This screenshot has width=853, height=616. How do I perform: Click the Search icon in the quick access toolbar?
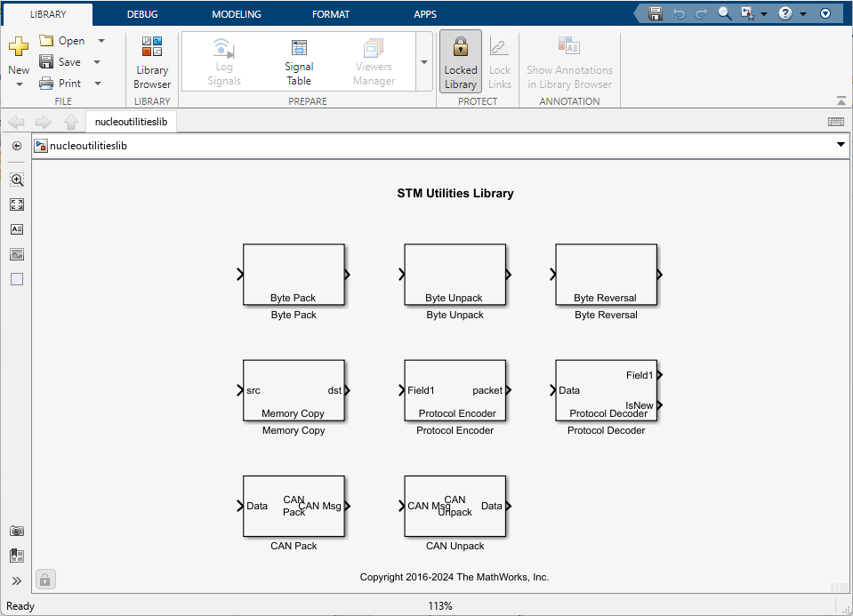[x=725, y=13]
